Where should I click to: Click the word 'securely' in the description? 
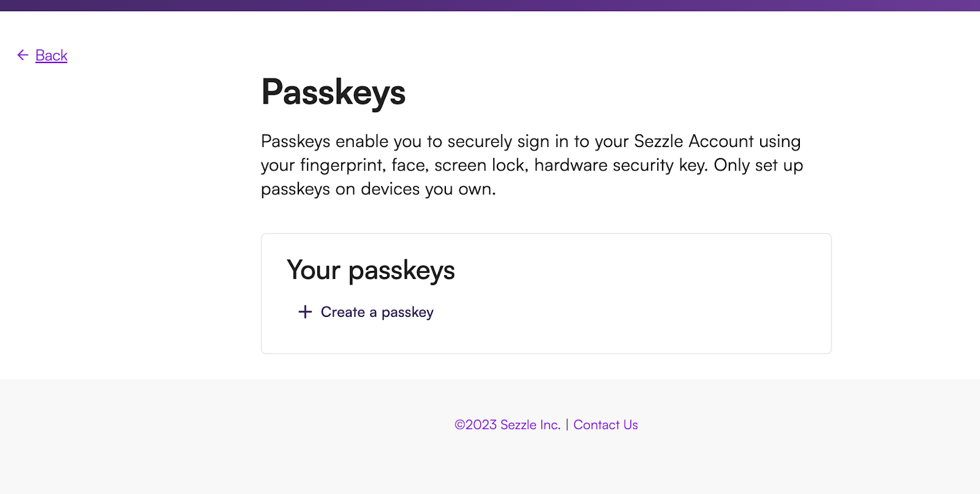480,142
